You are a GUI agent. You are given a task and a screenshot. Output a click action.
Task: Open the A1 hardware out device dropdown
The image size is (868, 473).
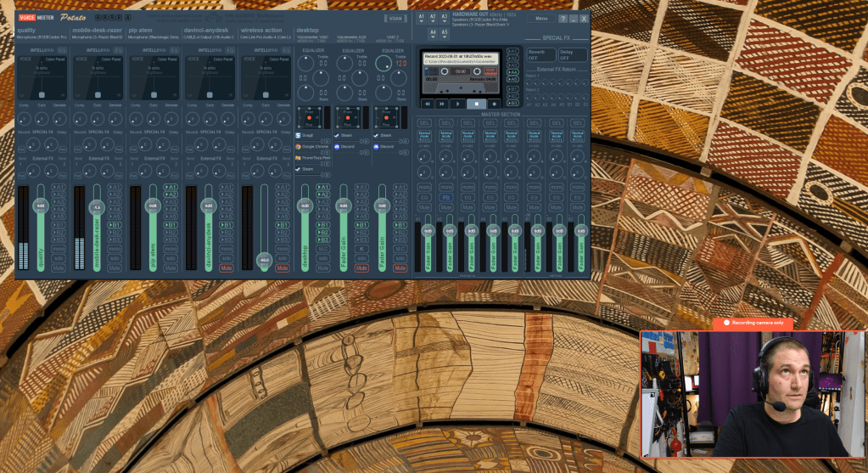click(x=421, y=19)
